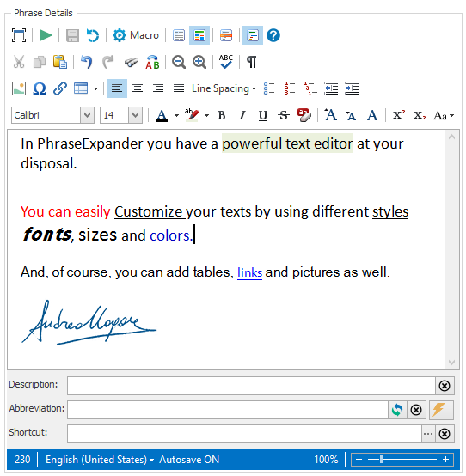This screenshot has width=466, height=476.
Task: Toggle justify alignment
Action: [179, 88]
